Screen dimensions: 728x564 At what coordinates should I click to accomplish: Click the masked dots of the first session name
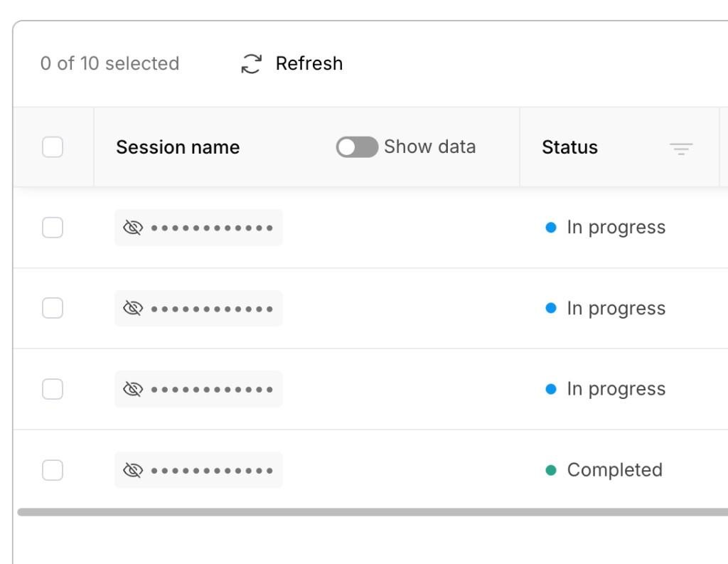click(212, 228)
